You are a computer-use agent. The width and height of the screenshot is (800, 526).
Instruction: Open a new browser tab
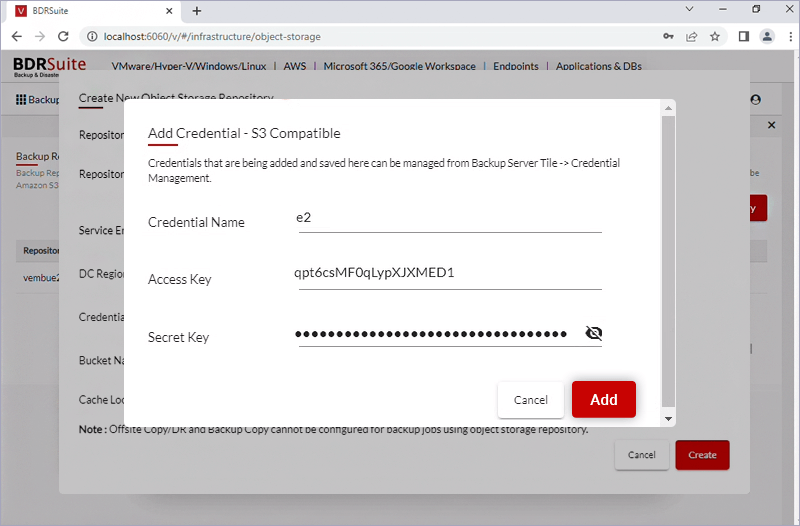point(197,11)
